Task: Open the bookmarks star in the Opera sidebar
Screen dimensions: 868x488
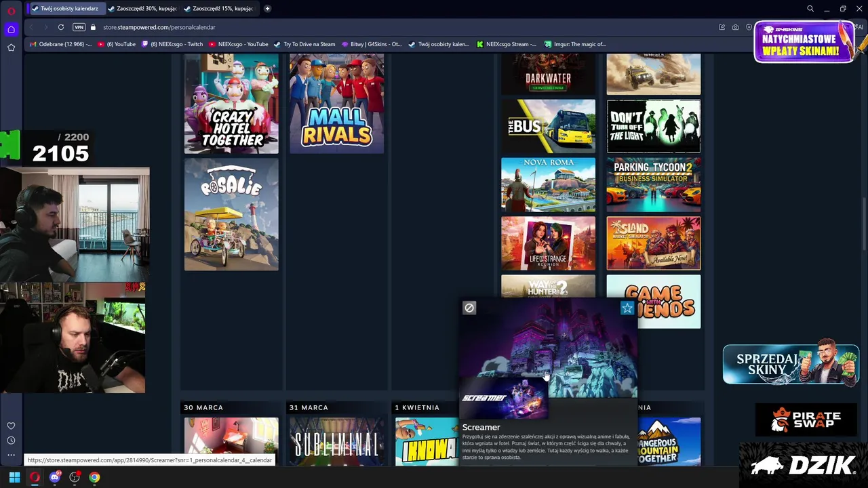Action: coord(11,47)
